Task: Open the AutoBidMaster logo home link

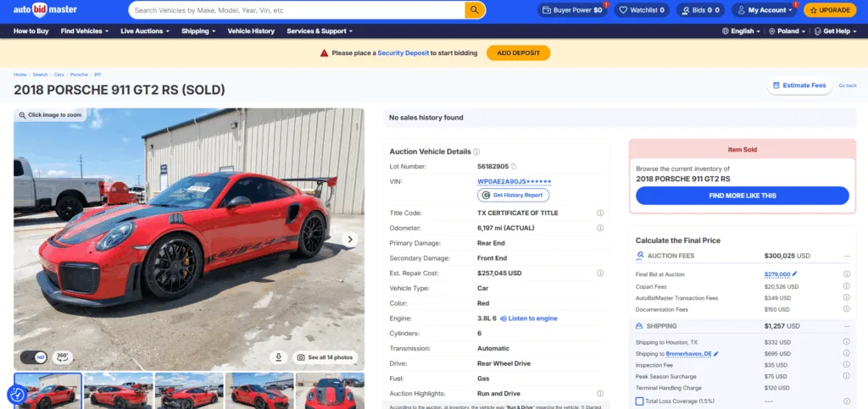Action: (x=46, y=10)
